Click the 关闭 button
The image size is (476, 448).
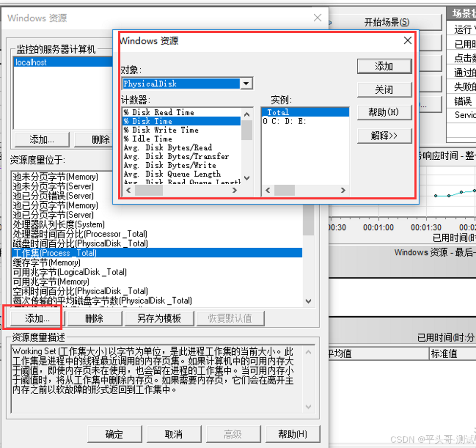pyautogui.click(x=384, y=90)
